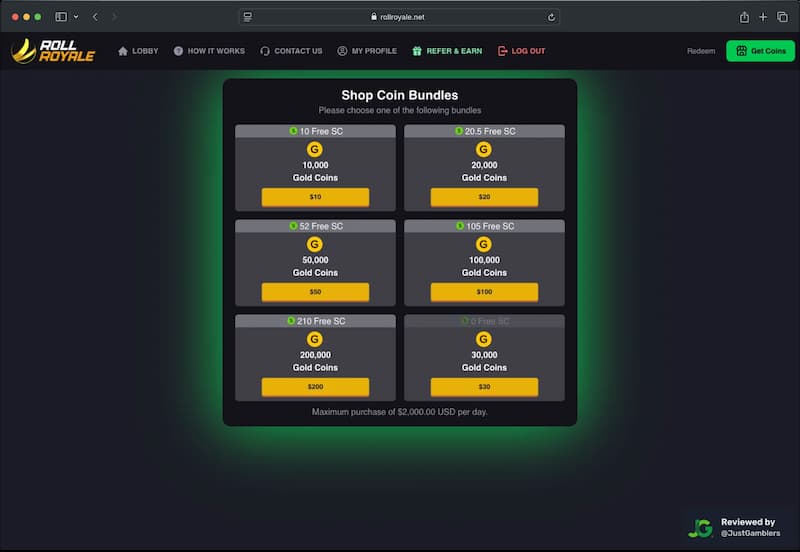This screenshot has height=552, width=800.
Task: Click the Lobby home icon
Action: (x=123, y=51)
